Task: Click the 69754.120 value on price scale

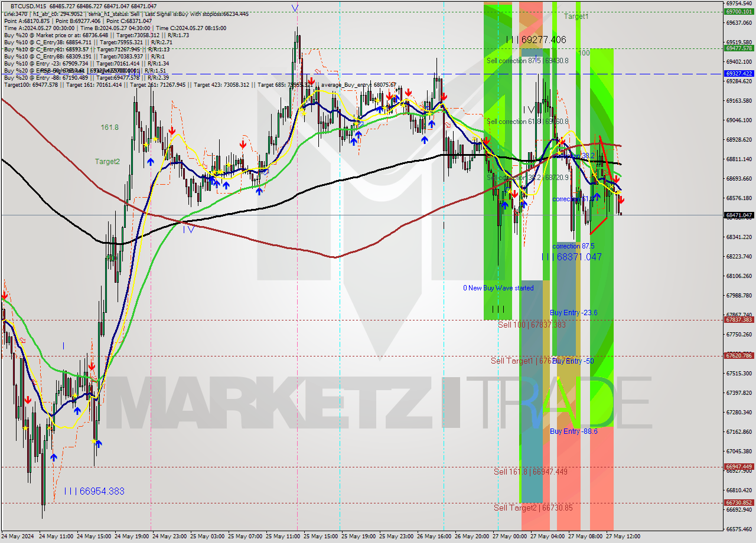Action: tap(738, 4)
